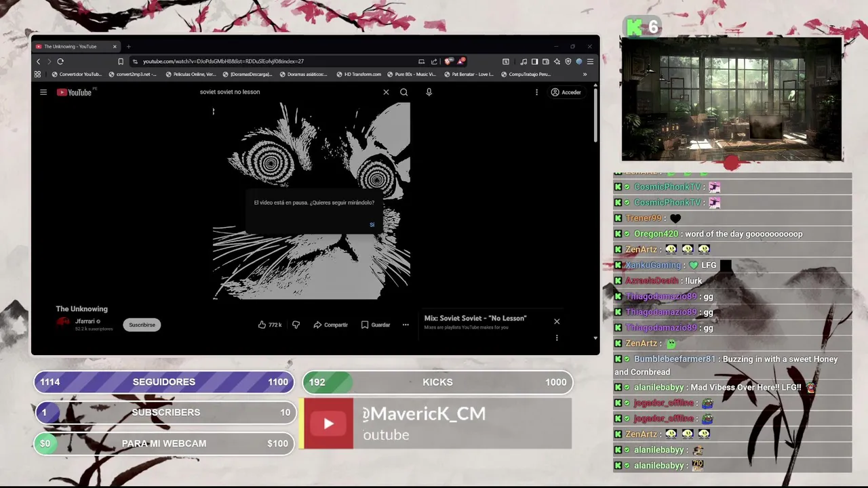Open YouTube settings three-dot menu
The width and height of the screenshot is (868, 488).
(536, 92)
